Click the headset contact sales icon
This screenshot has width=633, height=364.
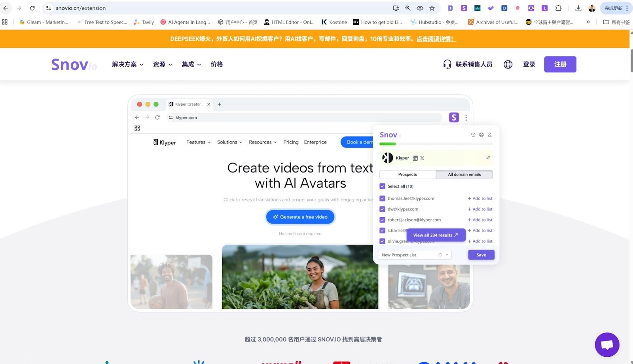[447, 64]
